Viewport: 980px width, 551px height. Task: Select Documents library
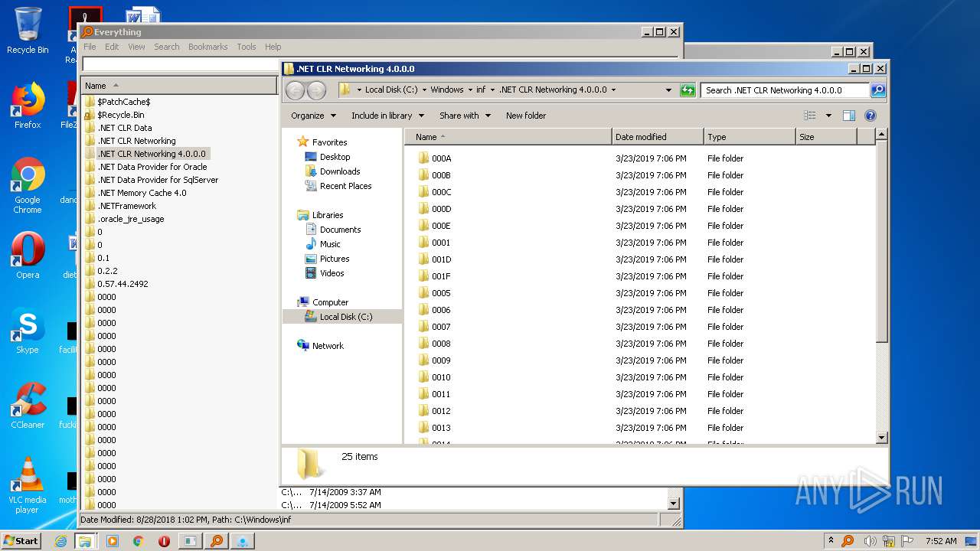[x=332, y=230]
